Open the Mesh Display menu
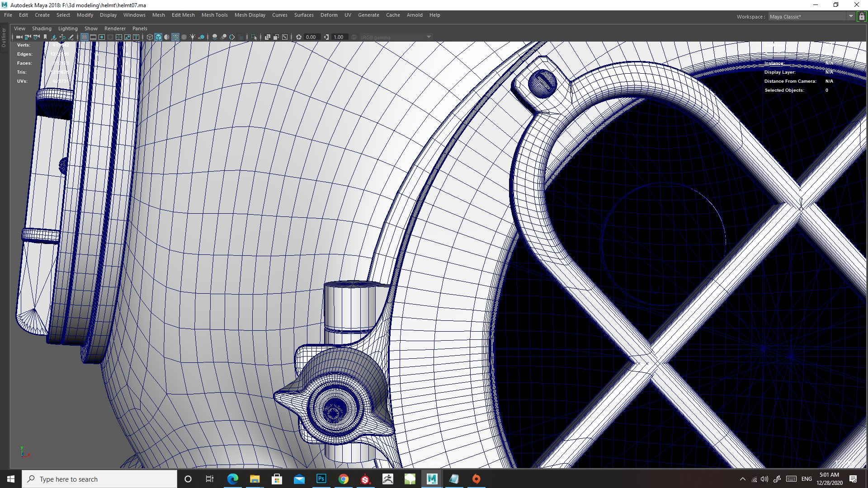Viewport: 868px width, 488px height. pos(250,15)
